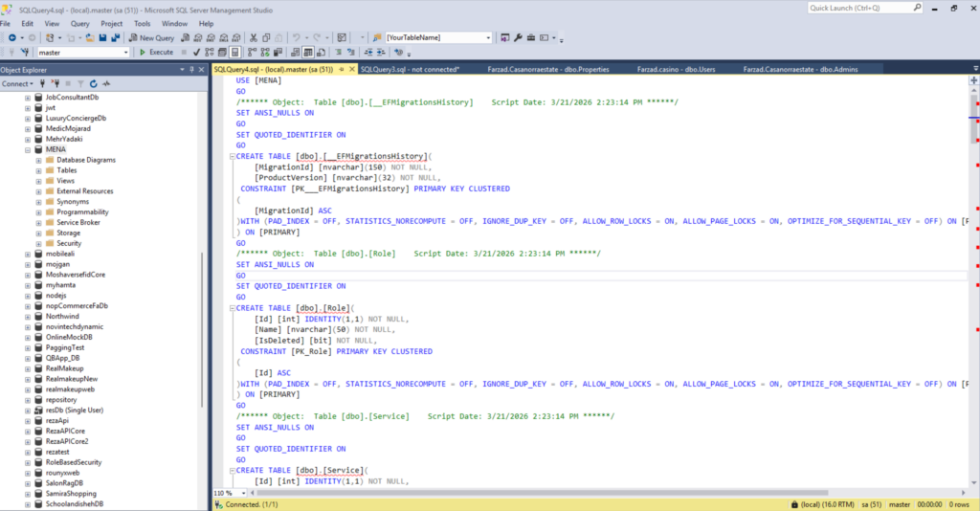
Task: Open the document tabs overflow dropdown
Action: 975,69
